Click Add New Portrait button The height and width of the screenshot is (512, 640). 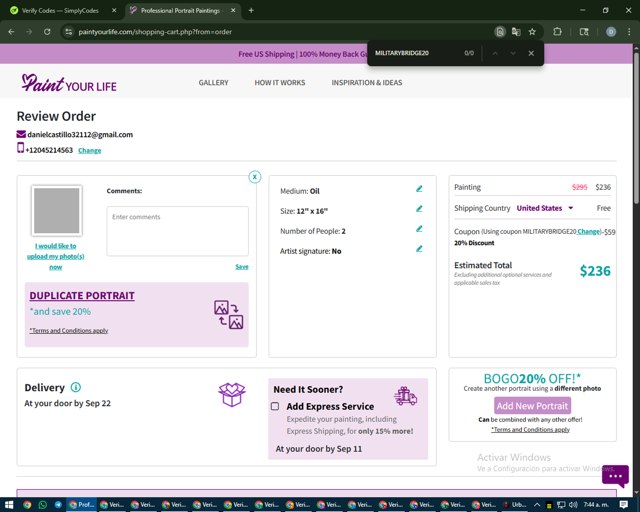point(532,406)
